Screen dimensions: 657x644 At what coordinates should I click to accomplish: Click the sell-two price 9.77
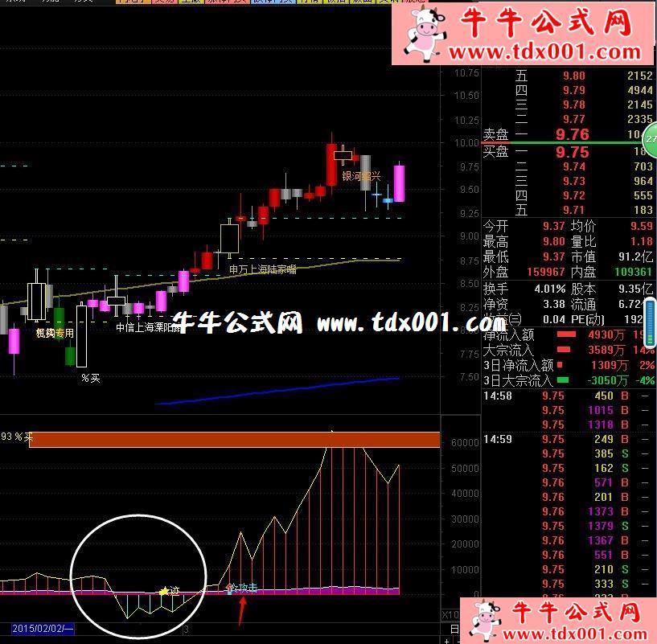574,120
